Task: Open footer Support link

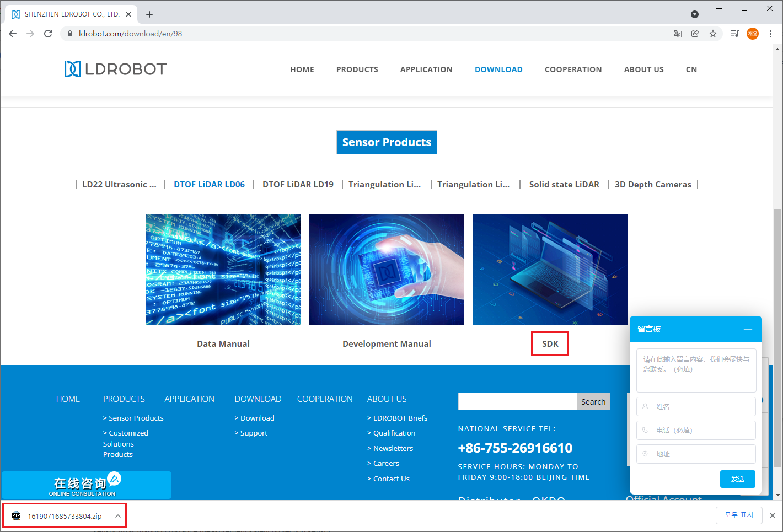Action: tap(251, 433)
